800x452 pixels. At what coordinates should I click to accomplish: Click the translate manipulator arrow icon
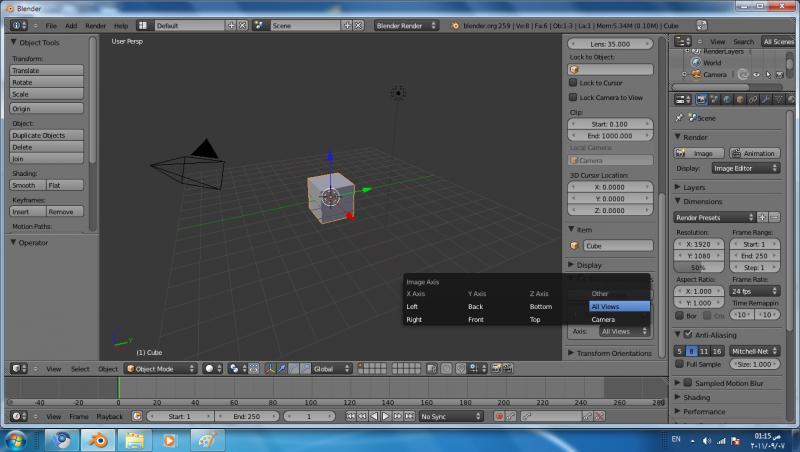(x=281, y=368)
